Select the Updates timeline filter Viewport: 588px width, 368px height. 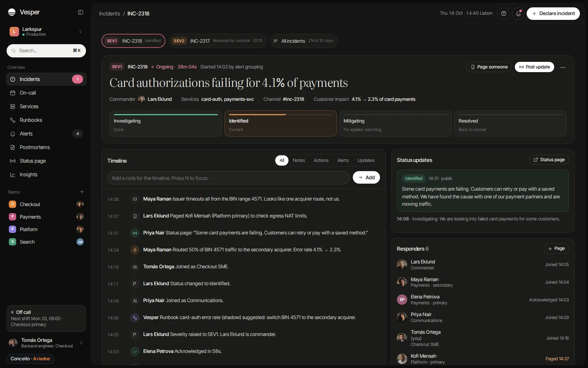366,160
